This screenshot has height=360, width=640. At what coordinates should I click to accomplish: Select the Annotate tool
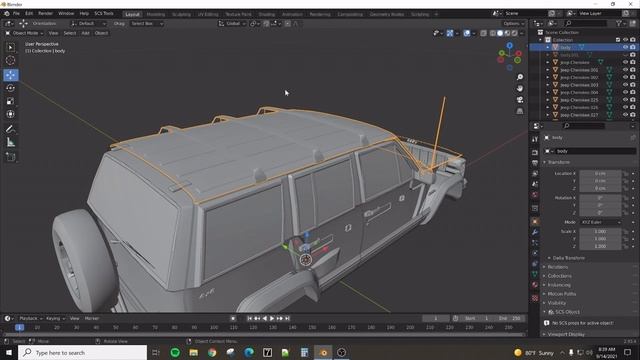11,129
